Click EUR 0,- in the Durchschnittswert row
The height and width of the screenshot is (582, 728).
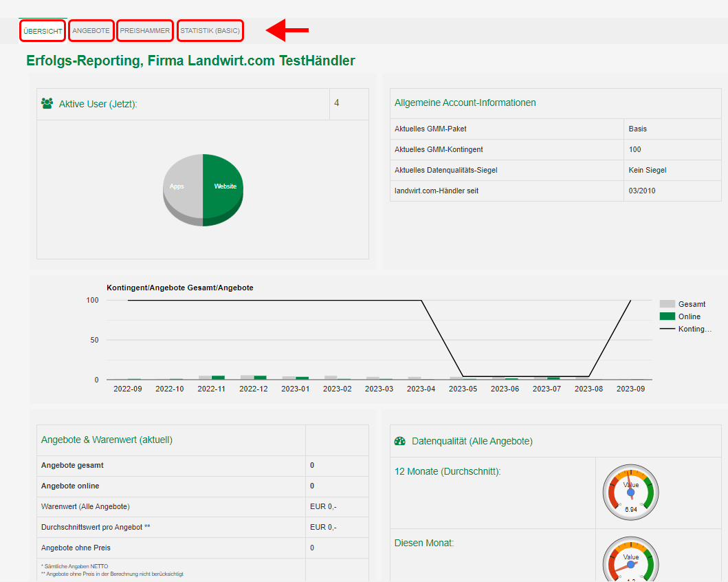pos(323,527)
